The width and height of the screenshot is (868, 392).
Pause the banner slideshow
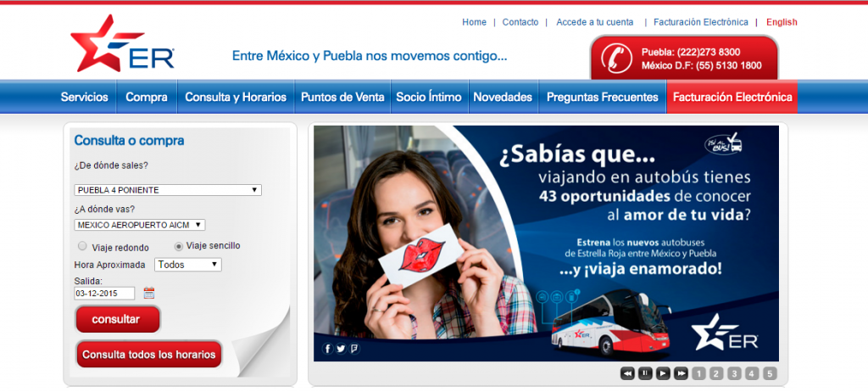click(645, 373)
